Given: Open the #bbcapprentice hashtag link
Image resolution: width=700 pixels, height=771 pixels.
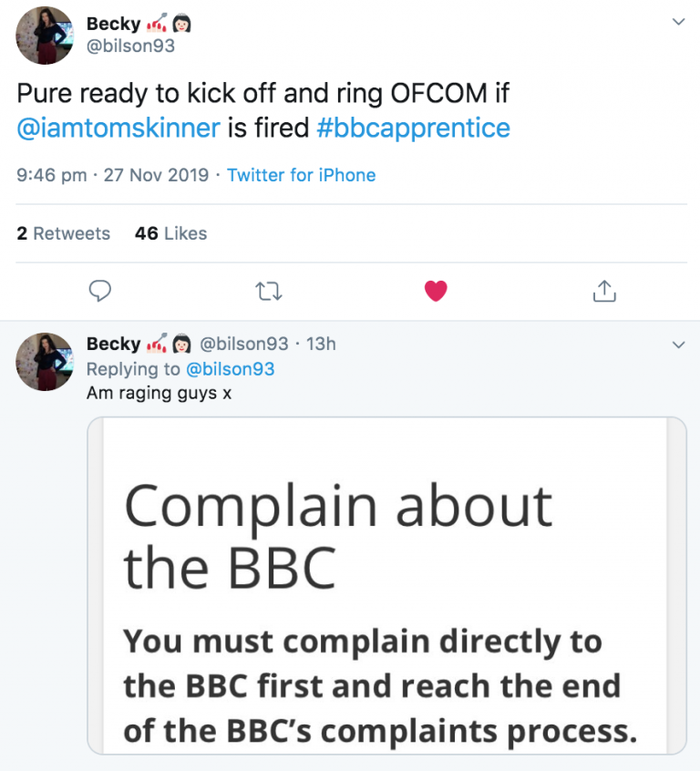Looking at the screenshot, I should point(413,128).
